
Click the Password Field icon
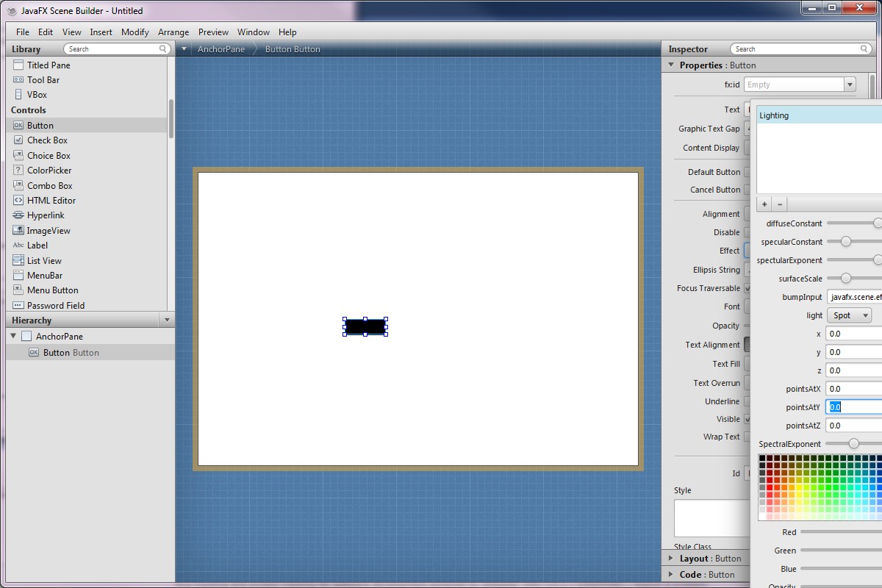click(x=18, y=306)
